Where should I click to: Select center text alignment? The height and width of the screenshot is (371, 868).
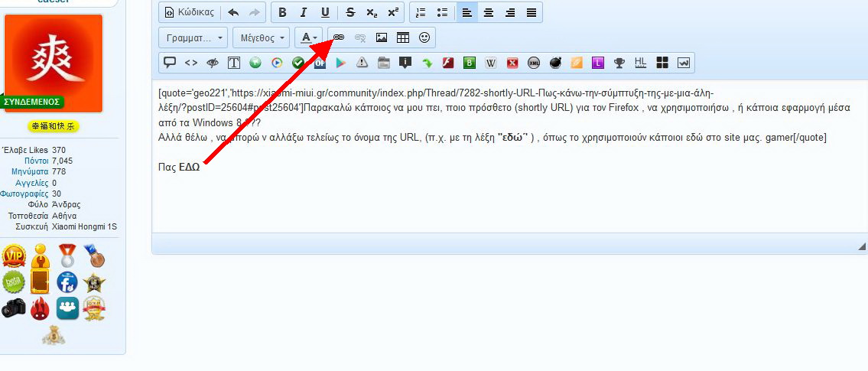tap(488, 12)
